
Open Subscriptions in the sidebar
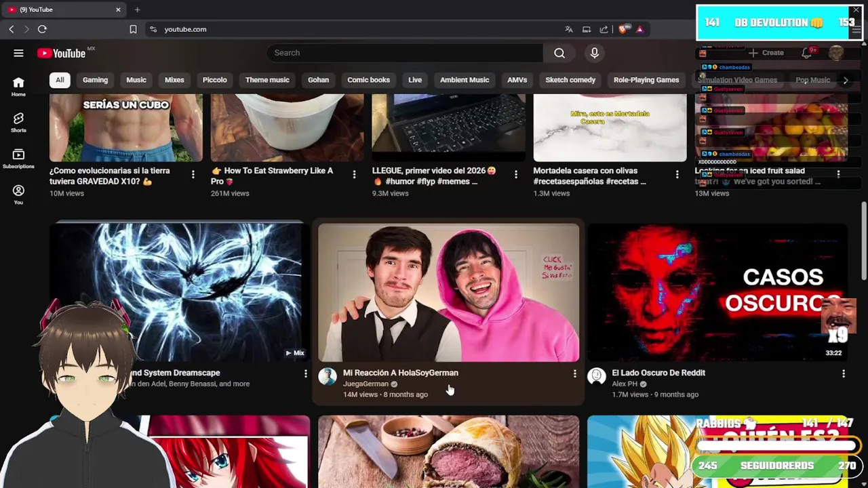[18, 159]
